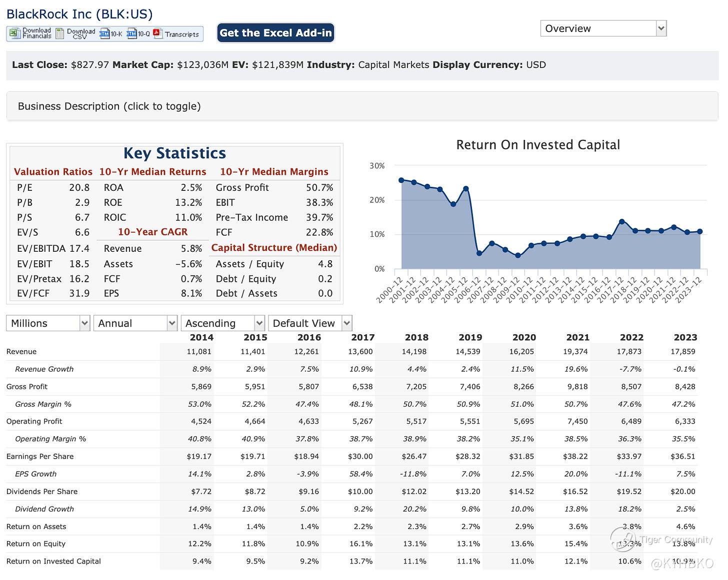Click the Key Statistics heading
This screenshot has width=728, height=580.
click(174, 153)
